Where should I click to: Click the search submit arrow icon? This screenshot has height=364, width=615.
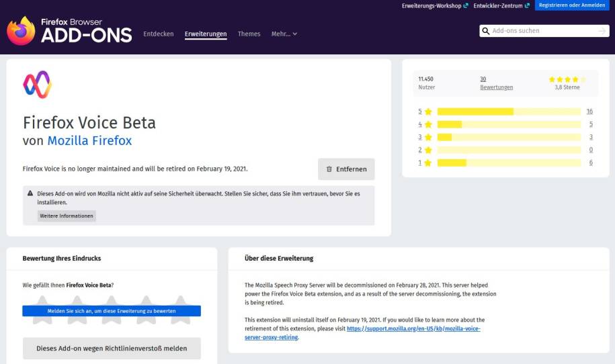pyautogui.click(x=602, y=31)
